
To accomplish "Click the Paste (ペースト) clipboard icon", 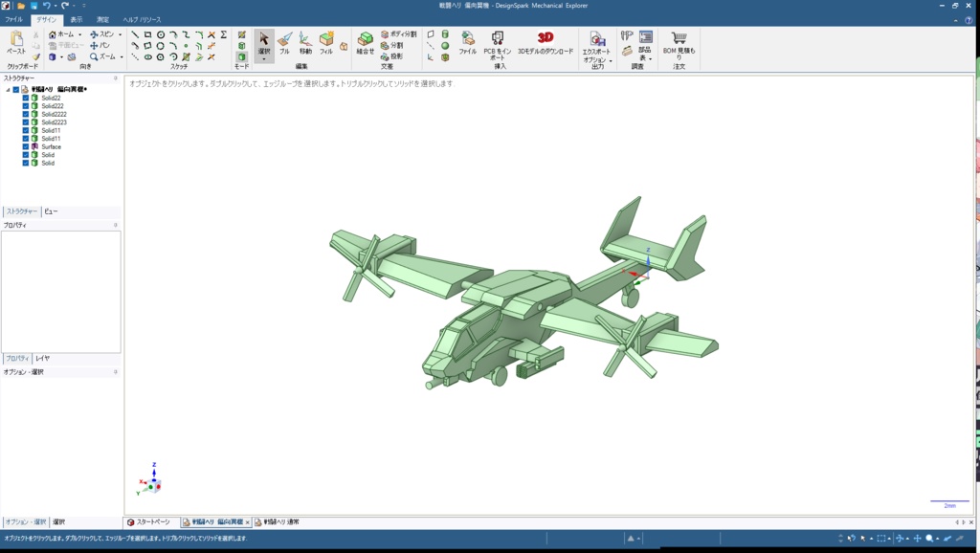I will pyautogui.click(x=16, y=38).
